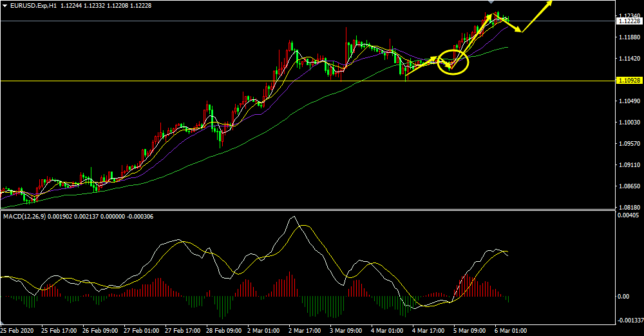Click the MACD 0.00405 scale label
This screenshot has height=336, width=644.
[x=627, y=215]
